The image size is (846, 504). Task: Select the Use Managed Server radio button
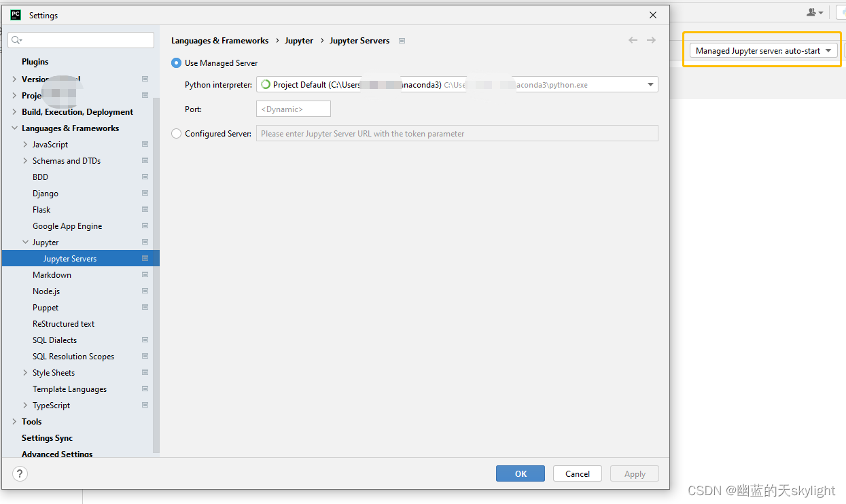(x=177, y=63)
